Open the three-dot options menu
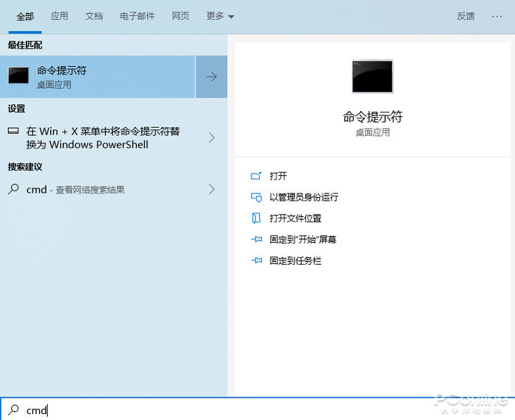The width and height of the screenshot is (515, 420). tap(497, 16)
